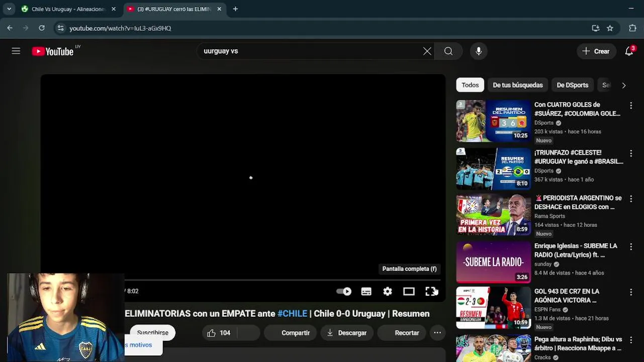Open options for PERIODISTA ARGENTINO video

(x=631, y=199)
